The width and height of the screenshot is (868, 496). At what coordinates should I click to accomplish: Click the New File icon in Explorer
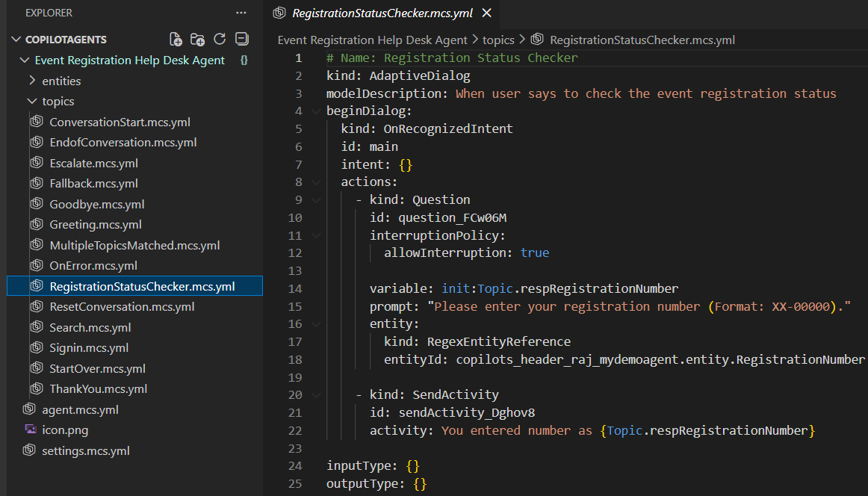pos(176,40)
